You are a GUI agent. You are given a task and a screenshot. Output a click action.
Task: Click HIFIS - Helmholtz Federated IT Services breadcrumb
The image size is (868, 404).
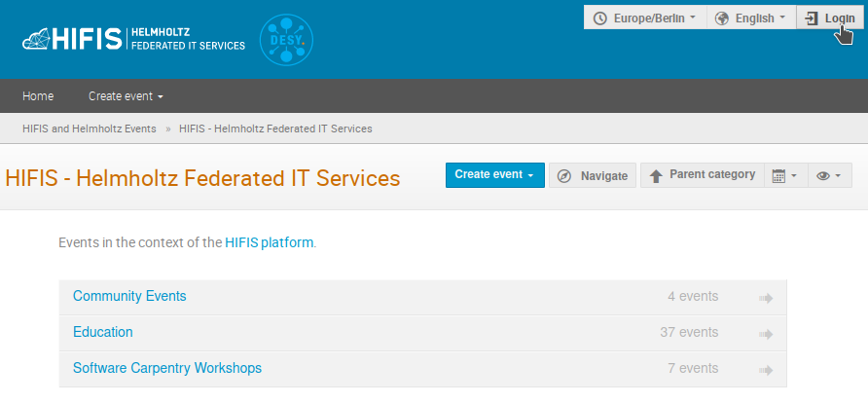tap(275, 129)
